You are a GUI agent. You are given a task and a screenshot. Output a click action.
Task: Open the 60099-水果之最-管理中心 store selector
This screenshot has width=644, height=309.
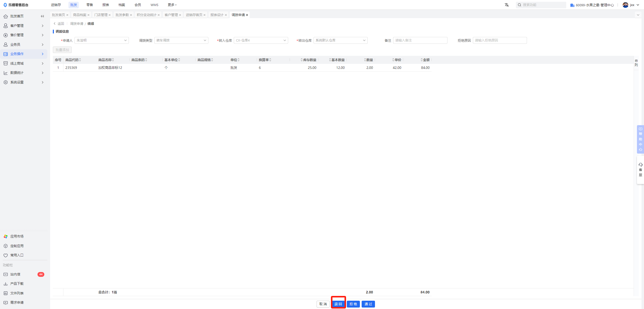pyautogui.click(x=592, y=5)
